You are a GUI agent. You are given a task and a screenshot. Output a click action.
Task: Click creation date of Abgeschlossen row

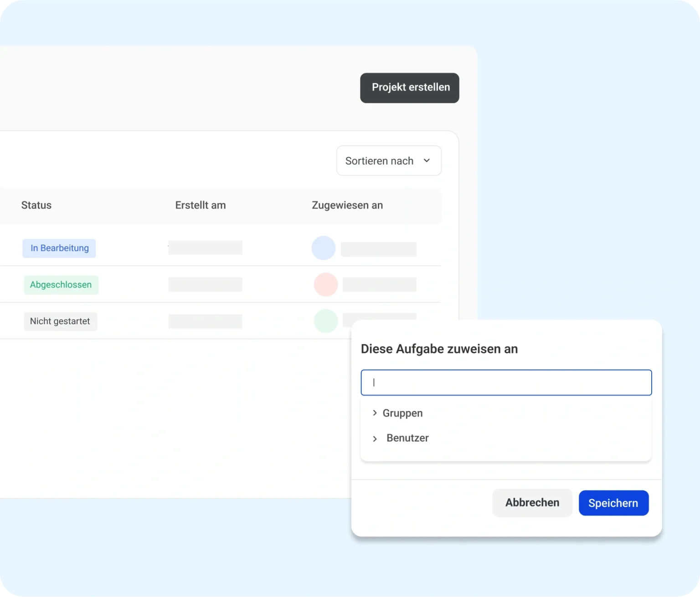pos(205,285)
